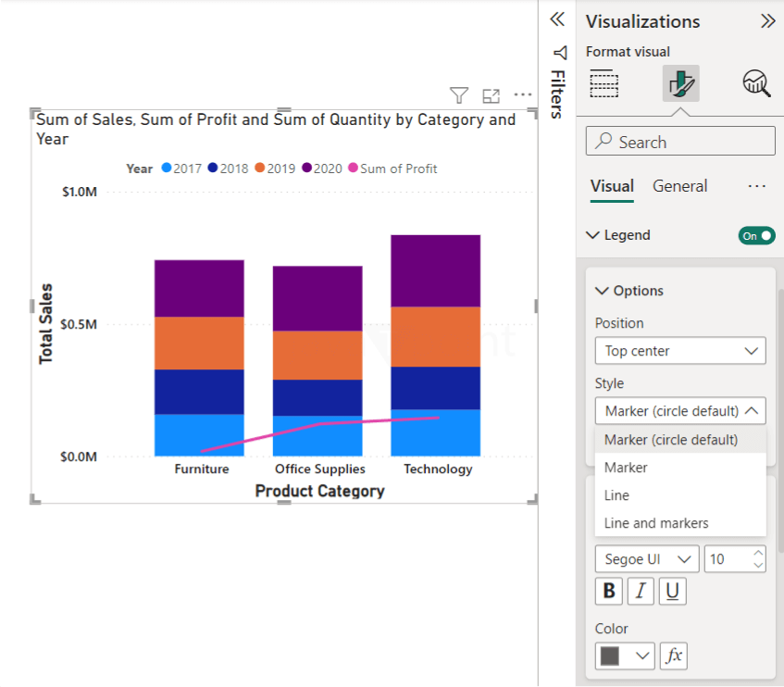This screenshot has height=687, width=784.
Task: Select Marker (circle default) option in list
Action: [x=680, y=440]
